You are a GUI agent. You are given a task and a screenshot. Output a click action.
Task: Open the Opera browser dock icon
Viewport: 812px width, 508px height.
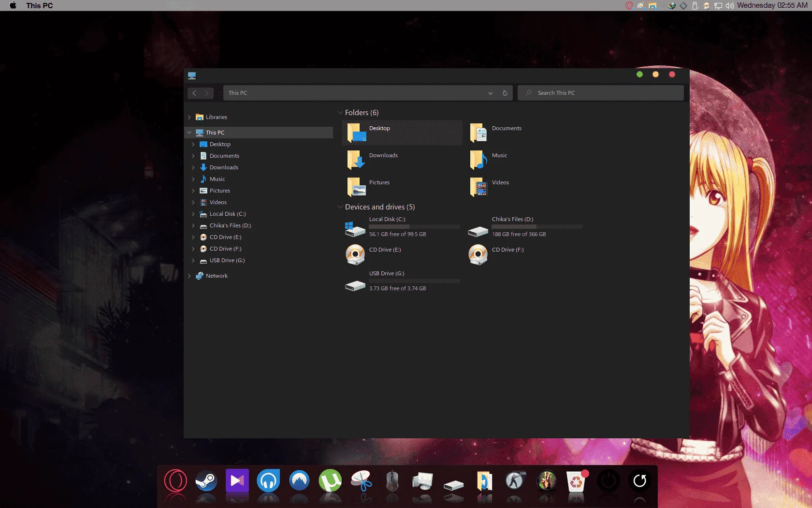tap(175, 481)
